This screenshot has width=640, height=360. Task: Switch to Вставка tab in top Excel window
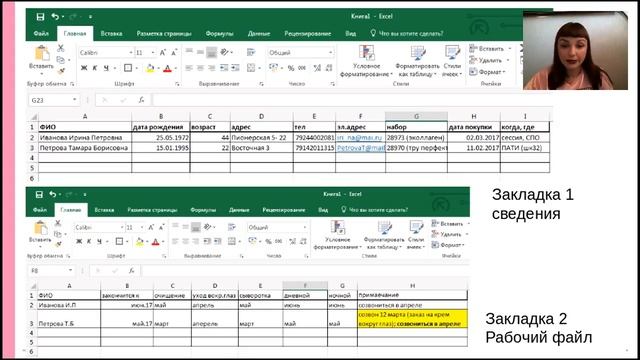pyautogui.click(x=111, y=33)
